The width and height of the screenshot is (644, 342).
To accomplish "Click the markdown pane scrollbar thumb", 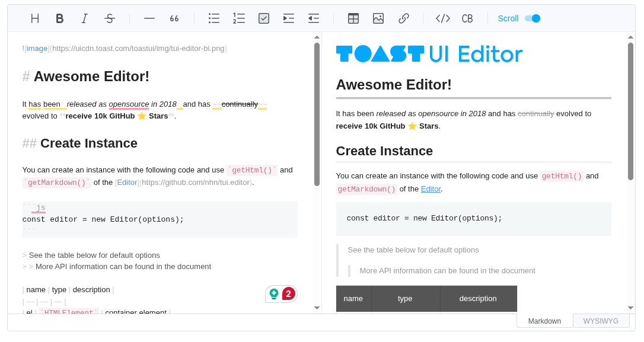I will 317,114.
